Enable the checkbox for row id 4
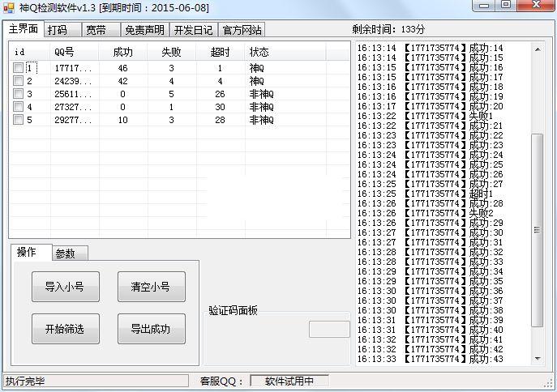This screenshot has width=557, height=392. (18, 107)
